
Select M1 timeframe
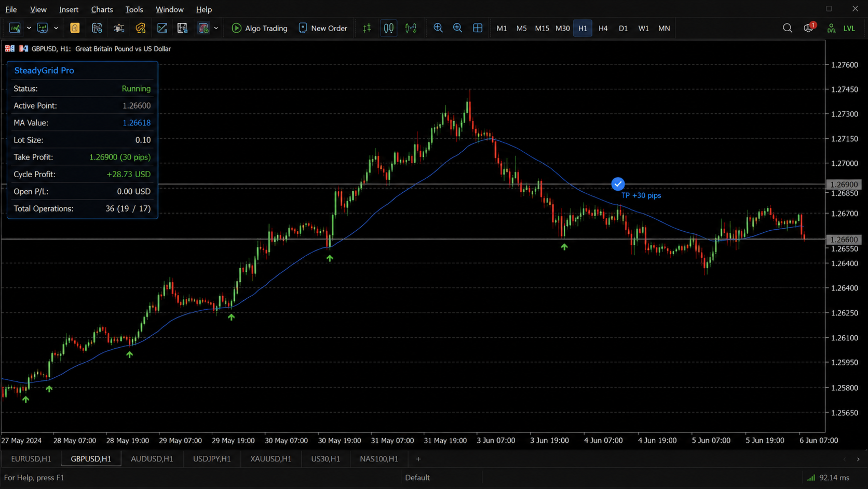(x=501, y=28)
